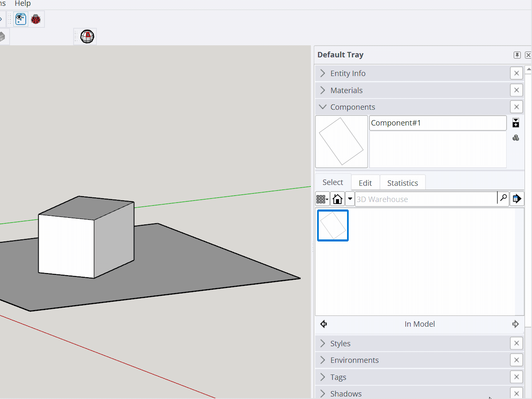Click the In Model label
The height and width of the screenshot is (399, 532).
(420, 324)
